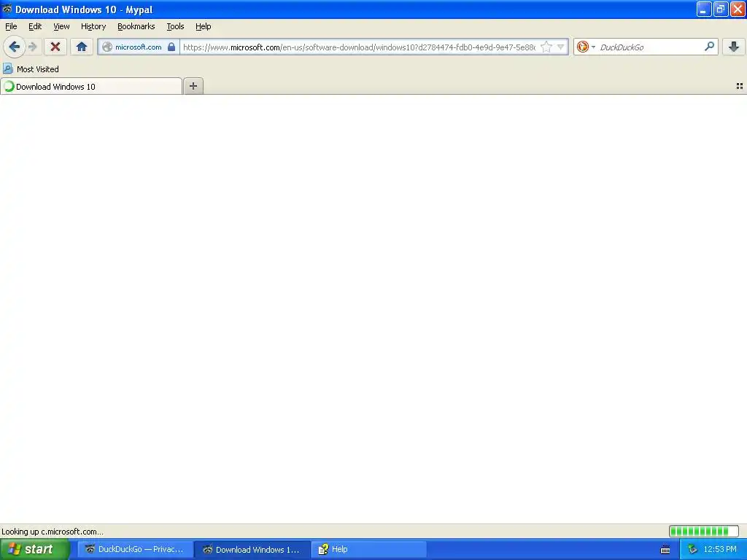Open the Edit menu
Screen dimensions: 747x560
click(x=35, y=26)
